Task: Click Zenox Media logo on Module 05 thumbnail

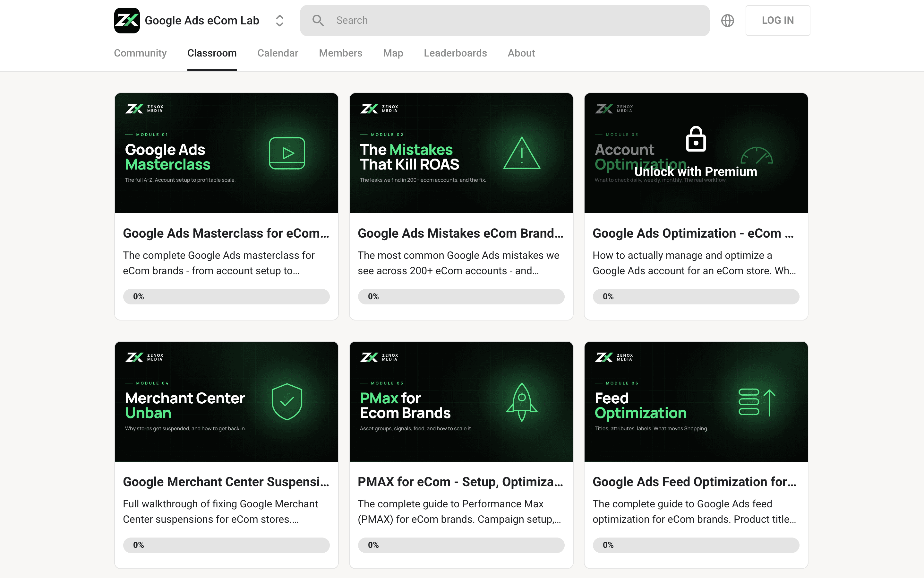Action: [379, 357]
